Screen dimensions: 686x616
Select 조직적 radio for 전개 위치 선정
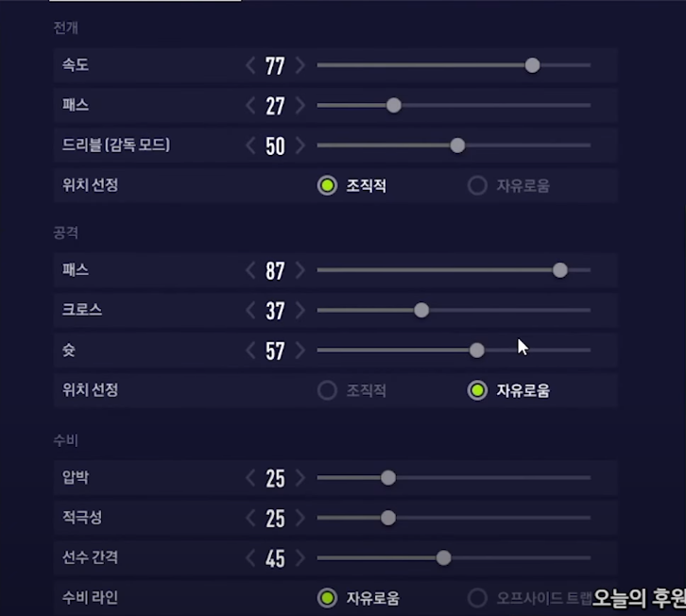pos(327,185)
